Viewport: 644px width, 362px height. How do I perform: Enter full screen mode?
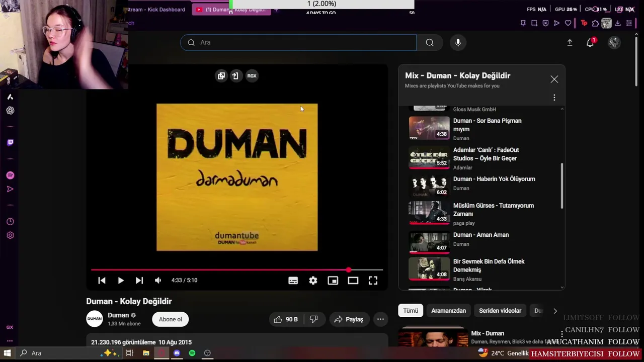click(x=373, y=281)
